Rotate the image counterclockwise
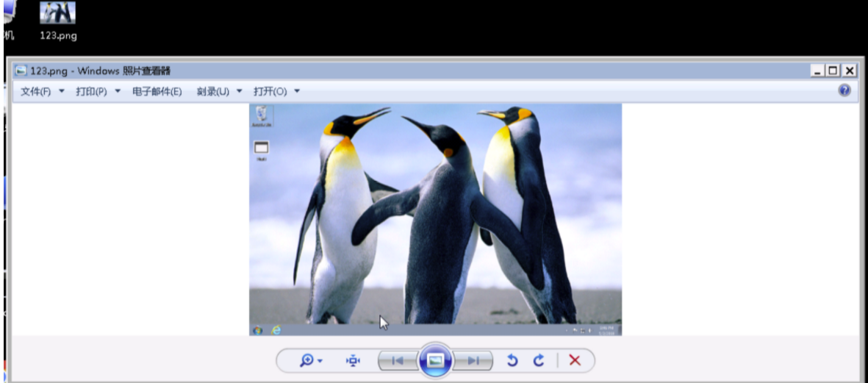 pyautogui.click(x=512, y=361)
